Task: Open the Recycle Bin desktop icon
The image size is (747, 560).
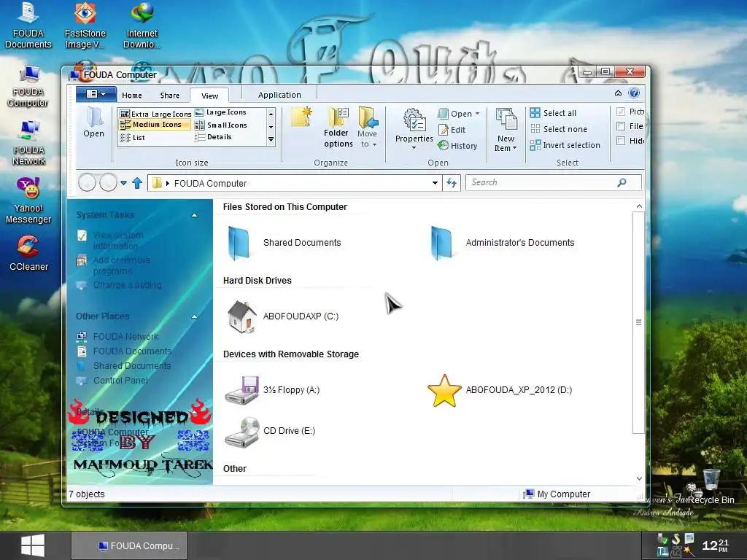Action: 711,486
